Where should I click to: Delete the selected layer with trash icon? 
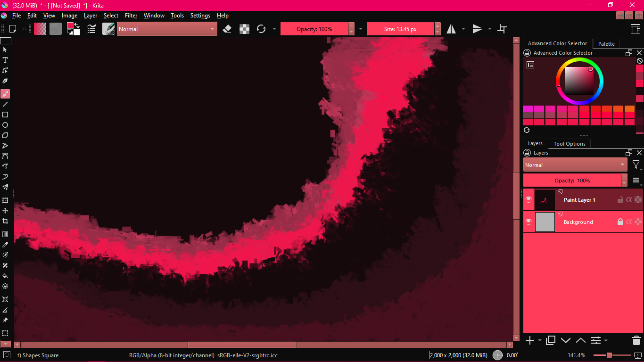pyautogui.click(x=636, y=340)
